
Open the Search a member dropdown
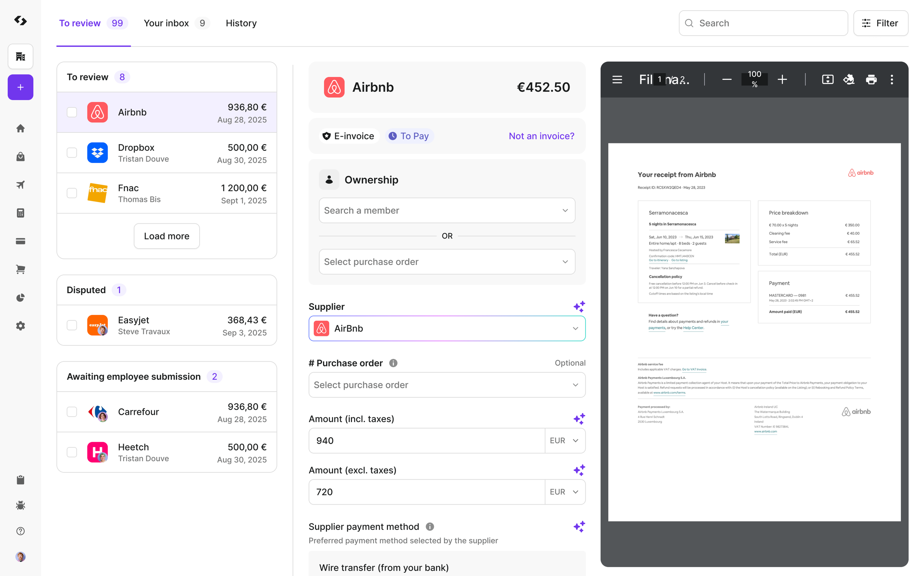[447, 210]
